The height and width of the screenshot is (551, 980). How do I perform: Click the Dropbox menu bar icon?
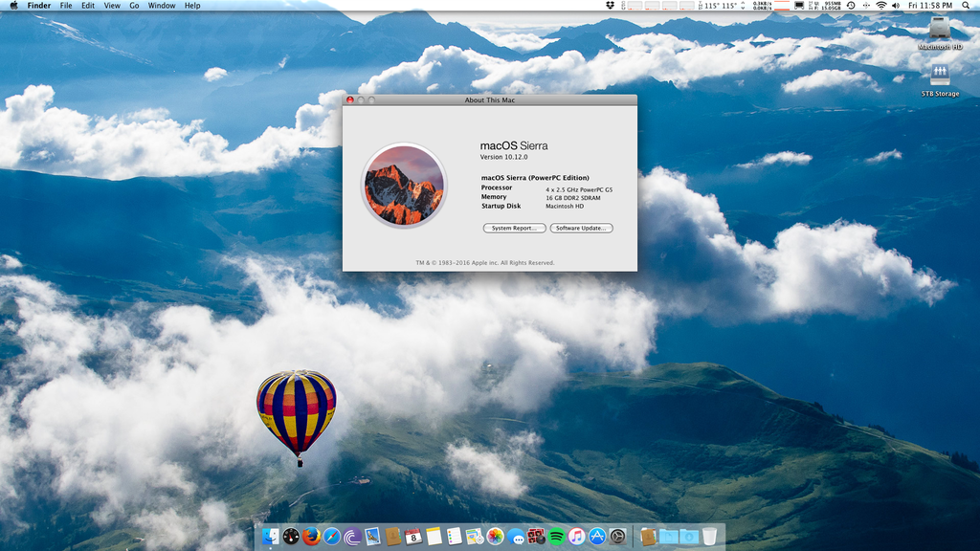[610, 5]
